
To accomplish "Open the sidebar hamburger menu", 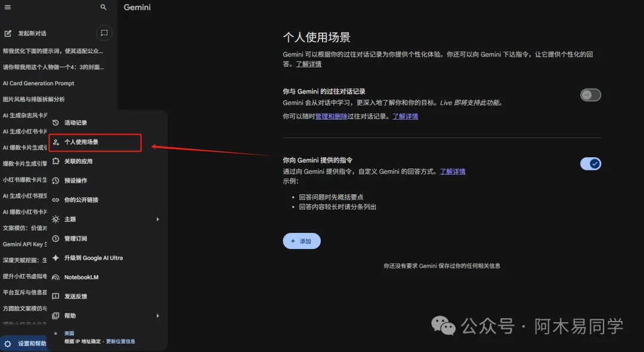I will pyautogui.click(x=8, y=7).
